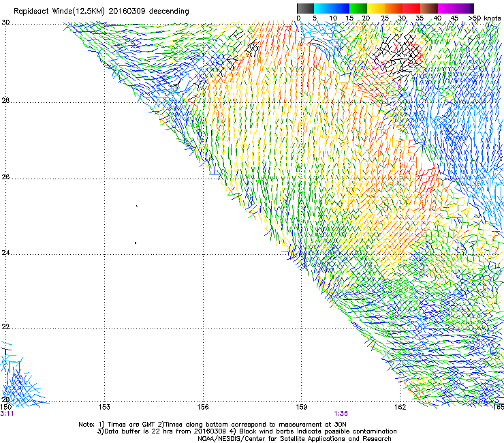Click the note line about GMT times

212,425
